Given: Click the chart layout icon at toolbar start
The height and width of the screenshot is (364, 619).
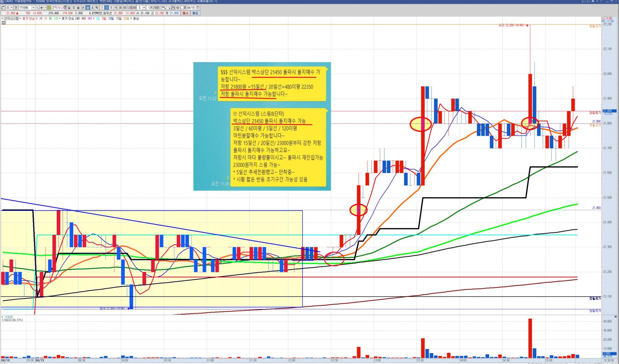Looking at the screenshot, I should pyautogui.click(x=3, y=7).
